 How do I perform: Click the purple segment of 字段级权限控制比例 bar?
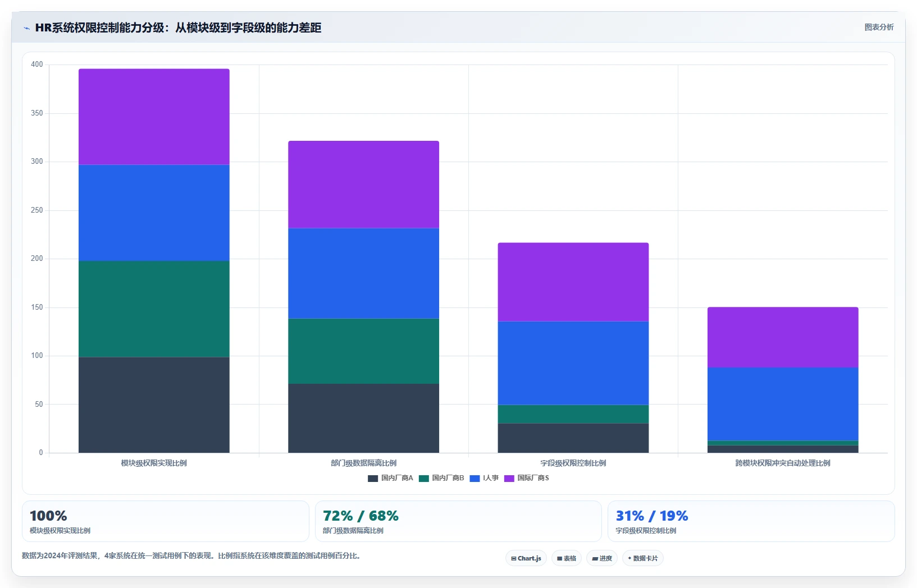[573, 282]
